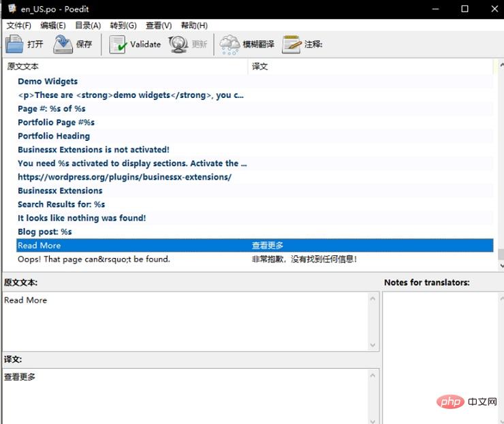The height and width of the screenshot is (424, 504).
Task: Click the Notes for translators text area
Action: click(x=441, y=357)
